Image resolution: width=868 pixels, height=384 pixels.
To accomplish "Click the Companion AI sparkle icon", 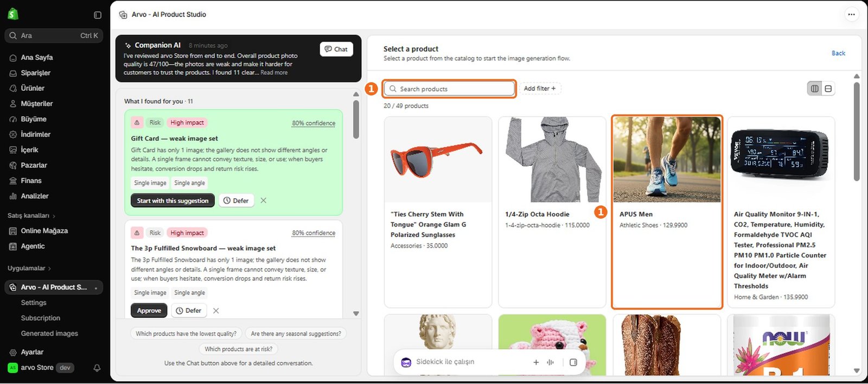I will click(x=128, y=46).
